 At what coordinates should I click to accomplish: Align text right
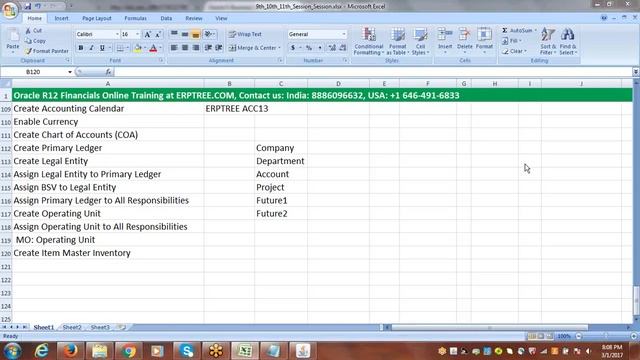coord(196,48)
